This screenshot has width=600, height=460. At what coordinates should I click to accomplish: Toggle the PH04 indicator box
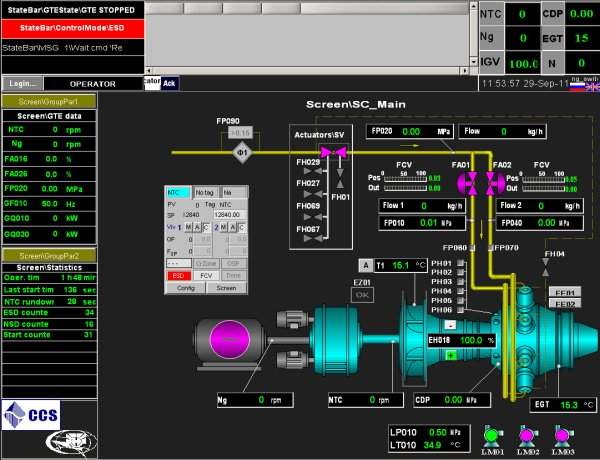460,291
